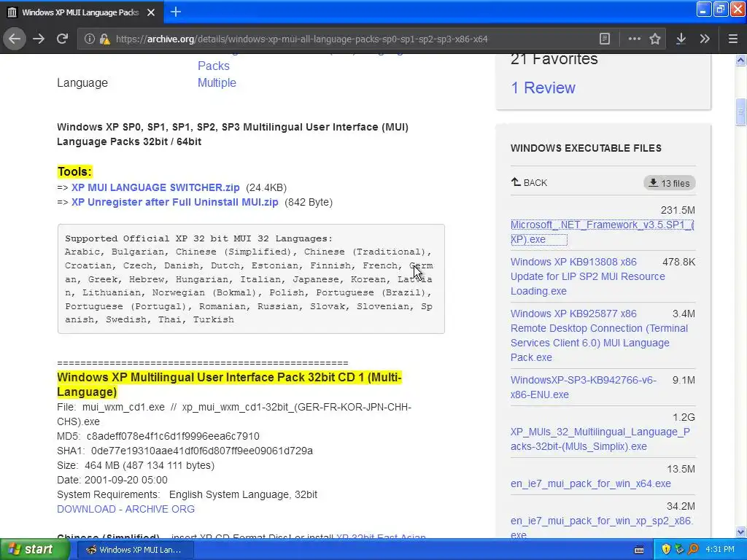The image size is (747, 560).
Task: Open site information icon in address bar
Action: [89, 39]
